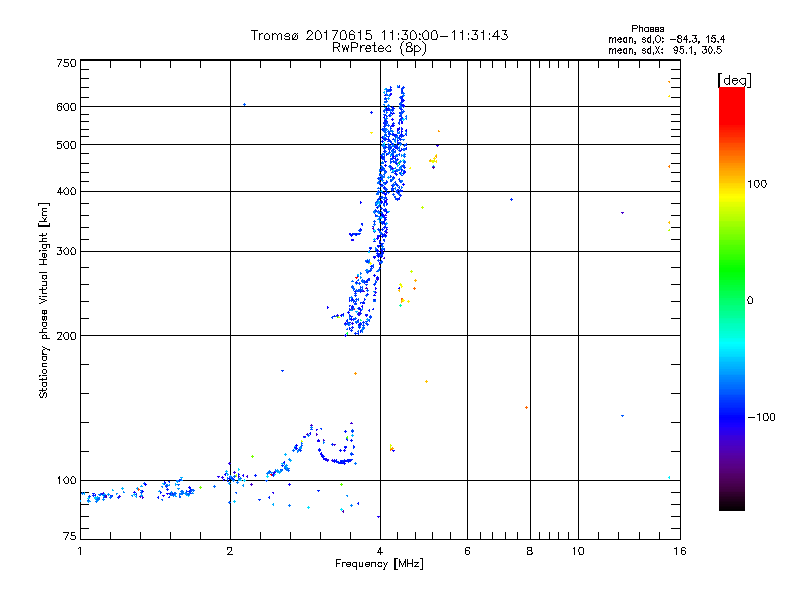Click the 'Phases' statistics heading
800x600 pixels.
[x=647, y=29]
